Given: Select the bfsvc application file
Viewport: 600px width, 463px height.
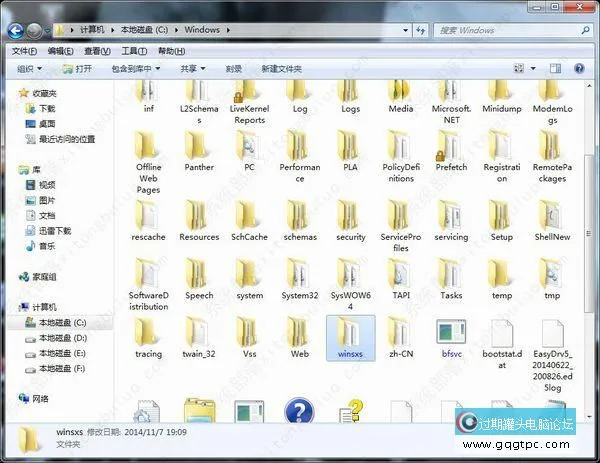Looking at the screenshot, I should [451, 333].
